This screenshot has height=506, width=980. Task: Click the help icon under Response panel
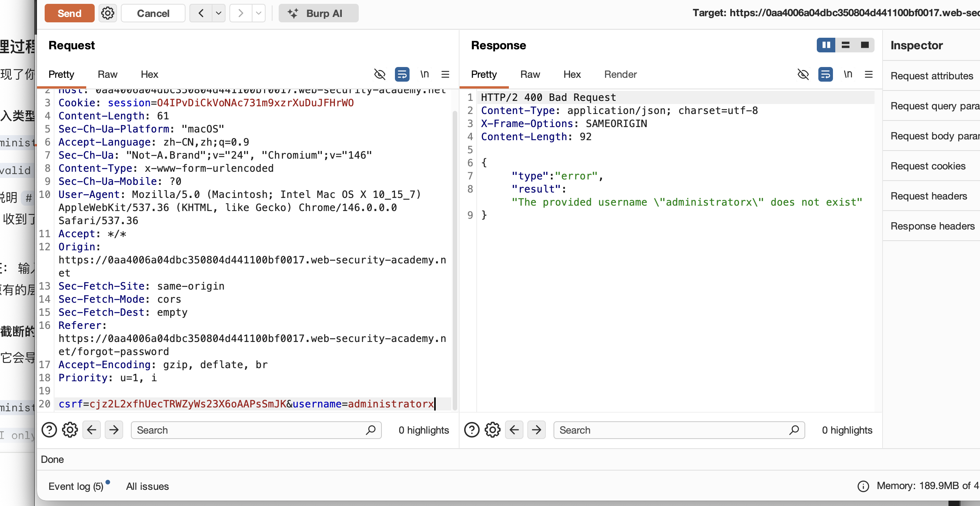coord(472,430)
